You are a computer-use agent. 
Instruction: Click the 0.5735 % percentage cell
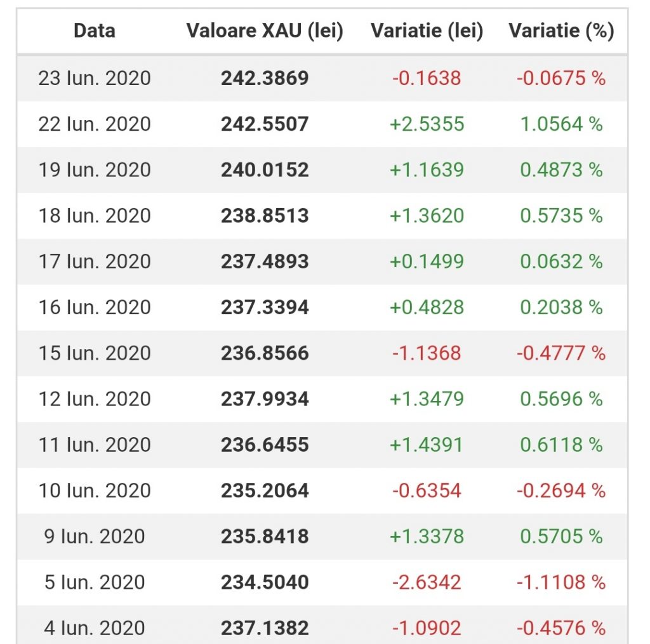coord(561,216)
